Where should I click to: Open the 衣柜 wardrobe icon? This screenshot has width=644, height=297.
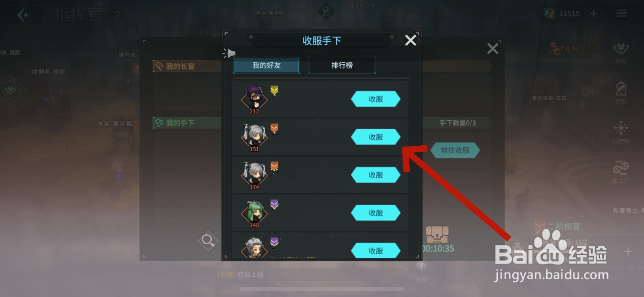tap(621, 92)
